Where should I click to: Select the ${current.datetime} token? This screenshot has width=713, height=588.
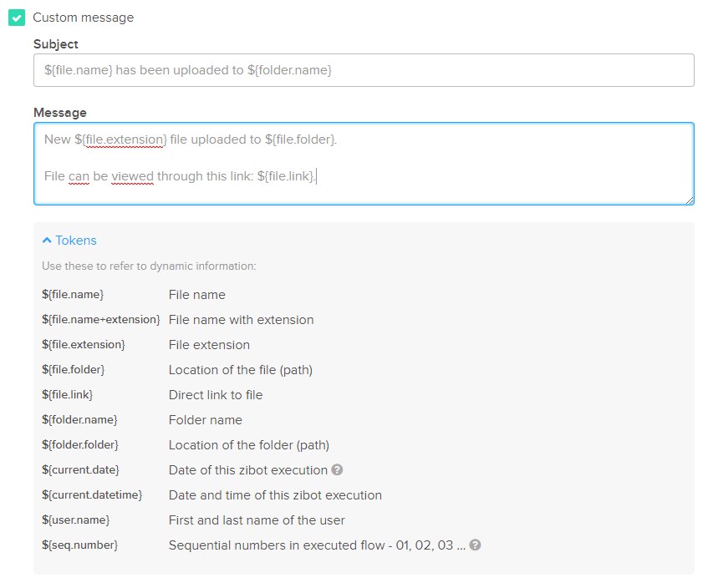92,494
